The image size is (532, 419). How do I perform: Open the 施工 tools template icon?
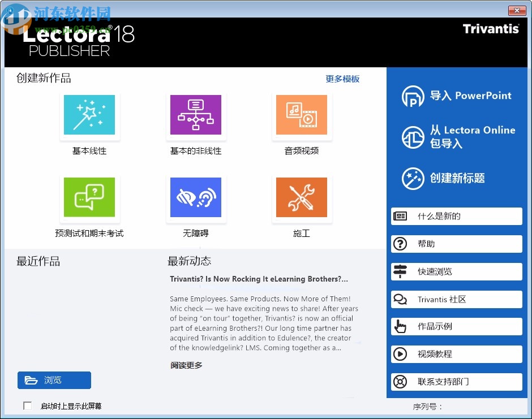coord(302,198)
